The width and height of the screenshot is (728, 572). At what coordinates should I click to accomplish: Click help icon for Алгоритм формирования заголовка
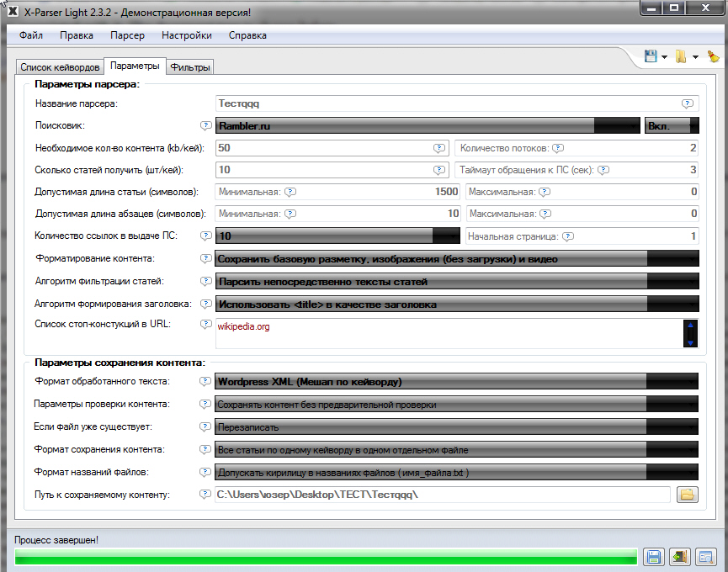click(x=205, y=304)
